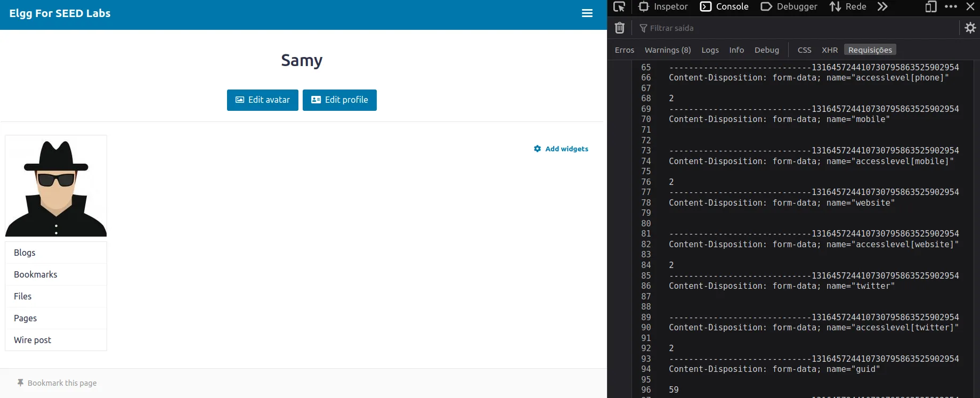This screenshot has height=398, width=980.
Task: Open the Wire post link in sidebar
Action: click(33, 340)
